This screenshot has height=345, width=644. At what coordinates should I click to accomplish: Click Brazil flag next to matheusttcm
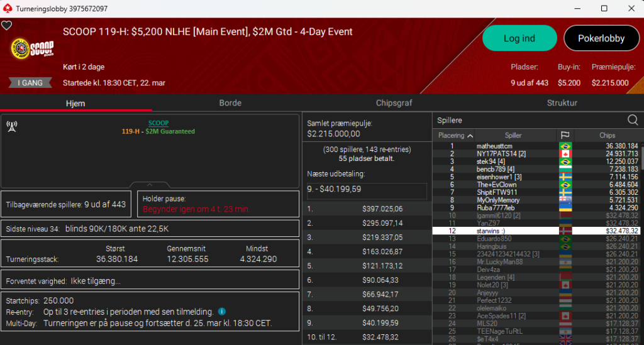coord(565,146)
